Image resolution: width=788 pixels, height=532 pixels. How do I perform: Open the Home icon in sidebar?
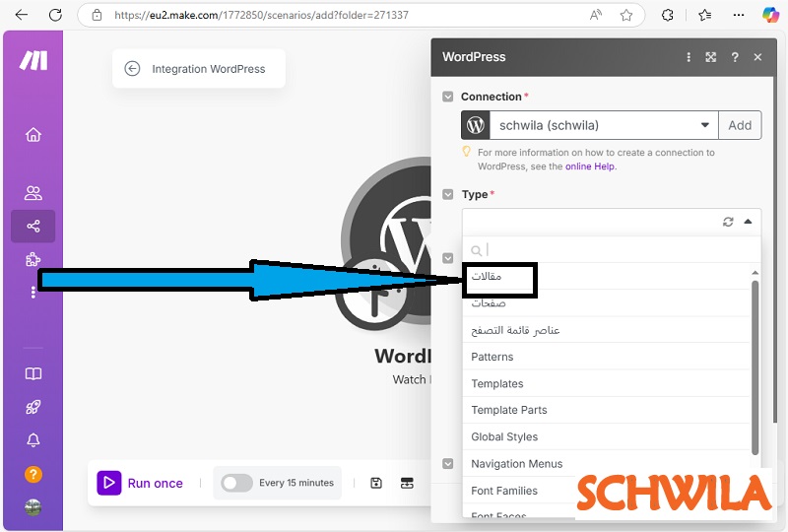pos(33,135)
